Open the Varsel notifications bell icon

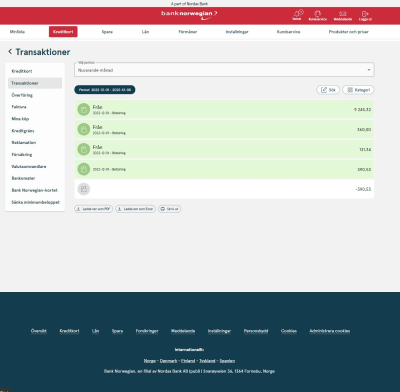pyautogui.click(x=297, y=14)
